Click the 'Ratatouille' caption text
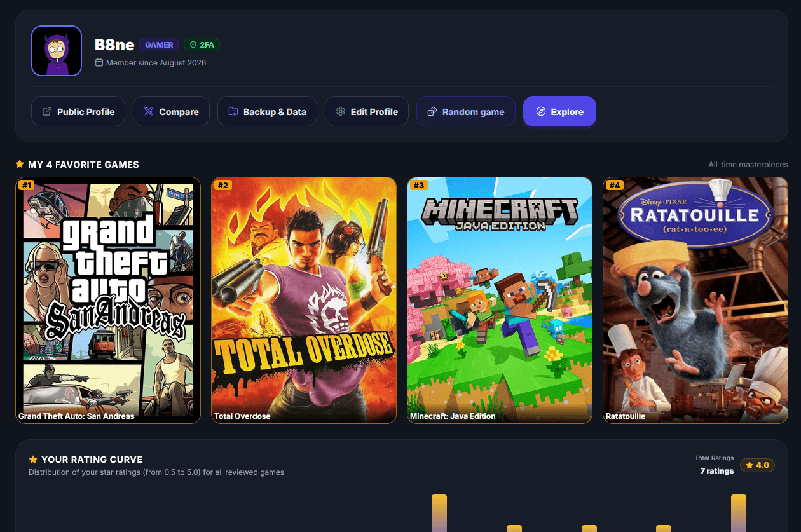801x532 pixels. point(626,416)
